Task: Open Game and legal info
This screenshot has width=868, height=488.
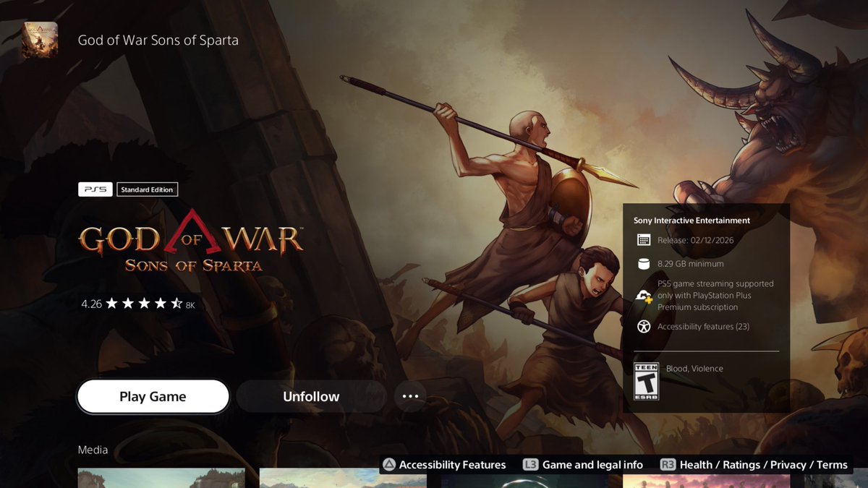Action: point(592,465)
